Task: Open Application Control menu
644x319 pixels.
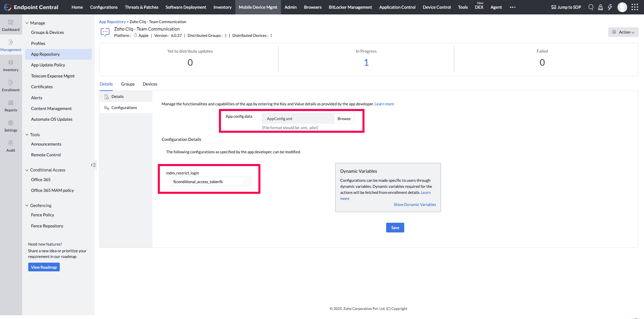Action: (397, 7)
